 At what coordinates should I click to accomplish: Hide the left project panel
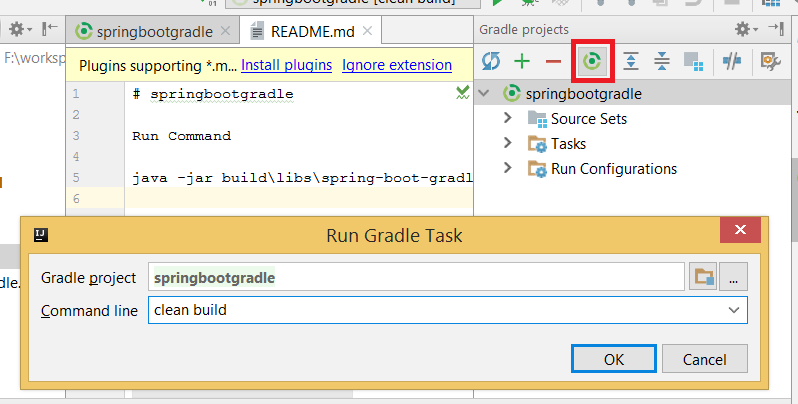[50, 29]
